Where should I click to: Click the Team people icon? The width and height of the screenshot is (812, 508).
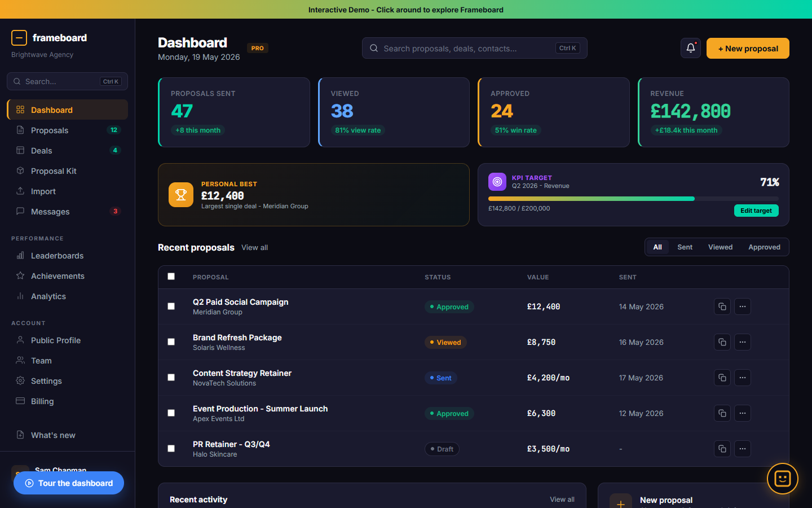click(x=20, y=360)
